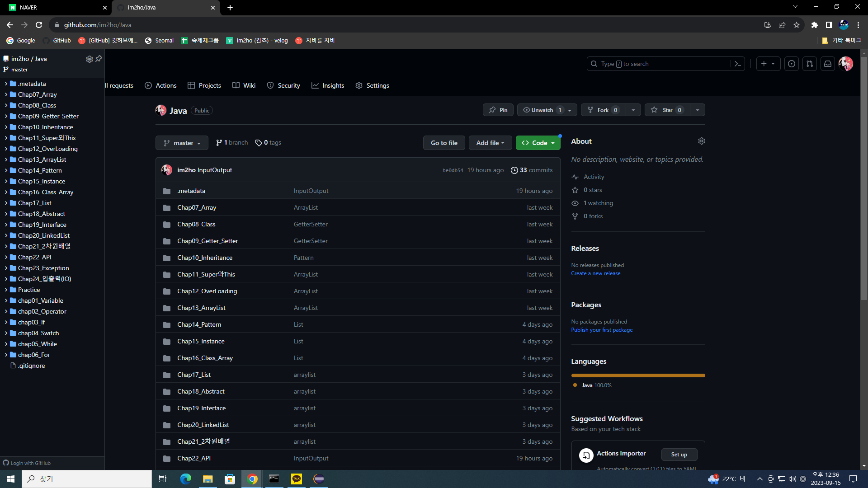Open pull requests icon in header

click(809, 64)
